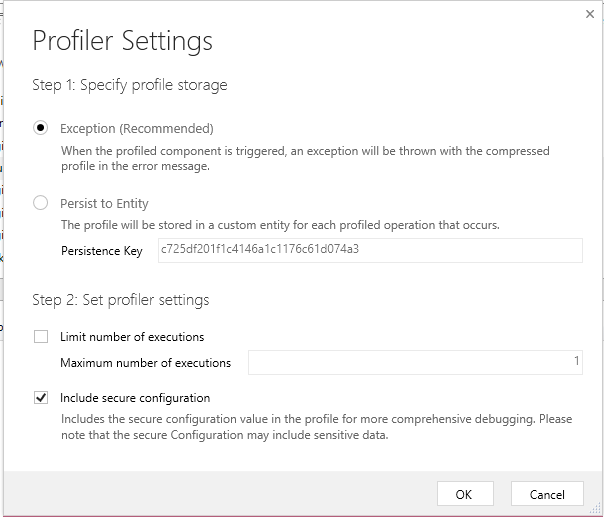The image size is (604, 517).
Task: Choose the Persist to Entity radio button
Action: [40, 203]
